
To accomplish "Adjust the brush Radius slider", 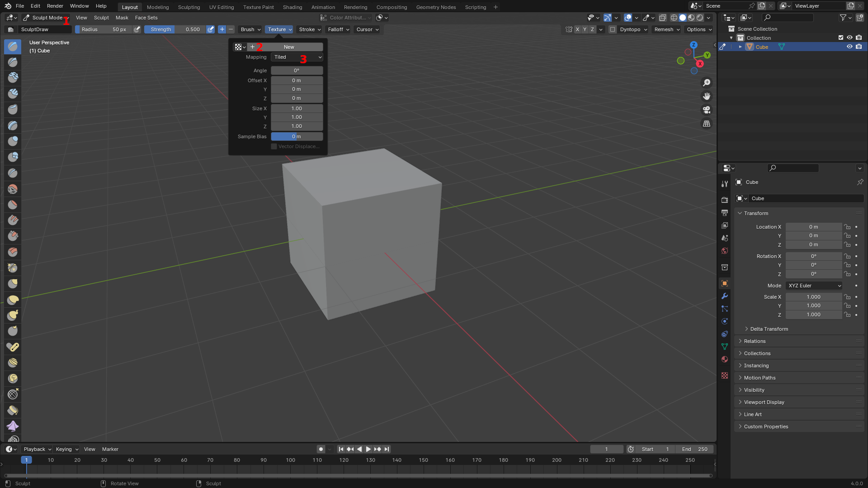I will coord(104,29).
